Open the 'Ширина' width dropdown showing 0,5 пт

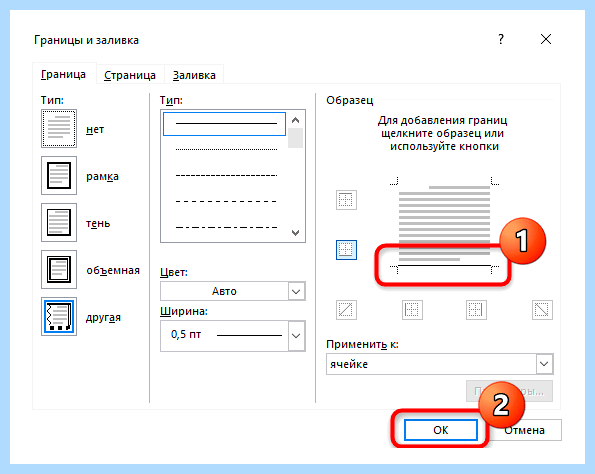click(x=233, y=335)
